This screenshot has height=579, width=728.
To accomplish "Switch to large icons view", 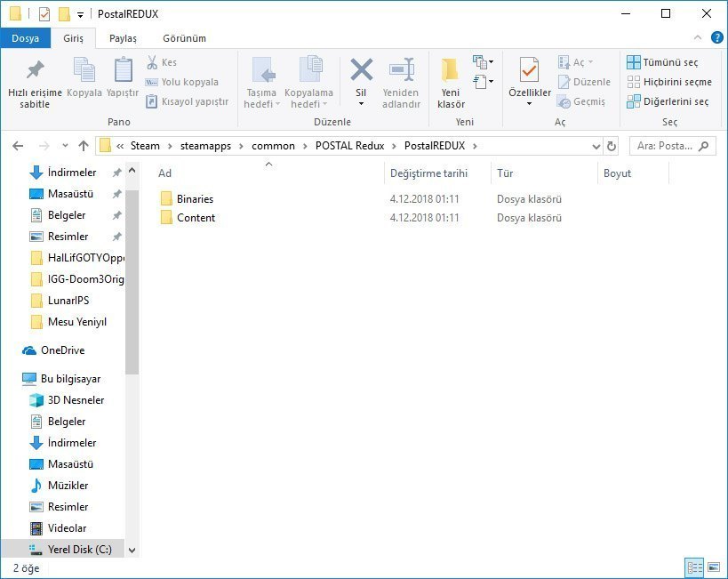I will point(714,567).
